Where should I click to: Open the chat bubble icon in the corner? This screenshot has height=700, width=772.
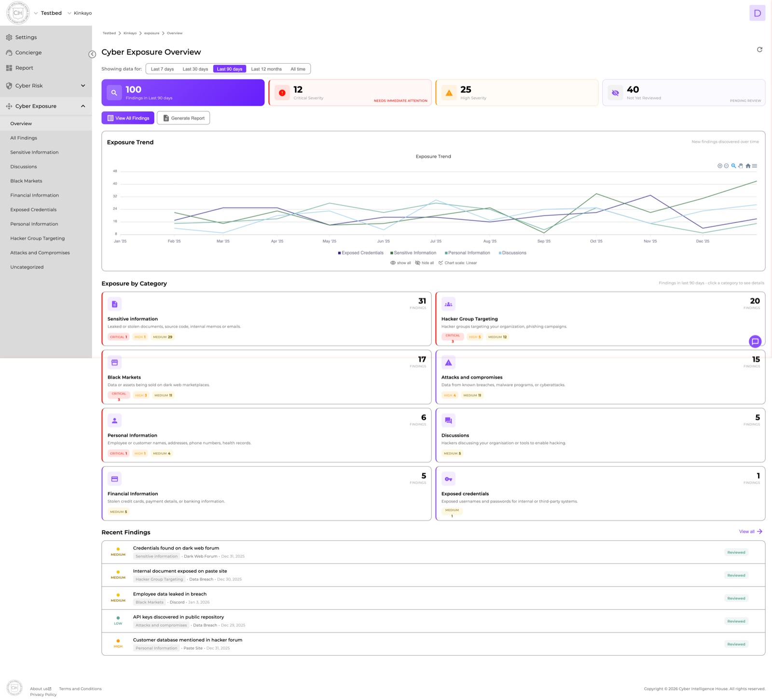[755, 342]
